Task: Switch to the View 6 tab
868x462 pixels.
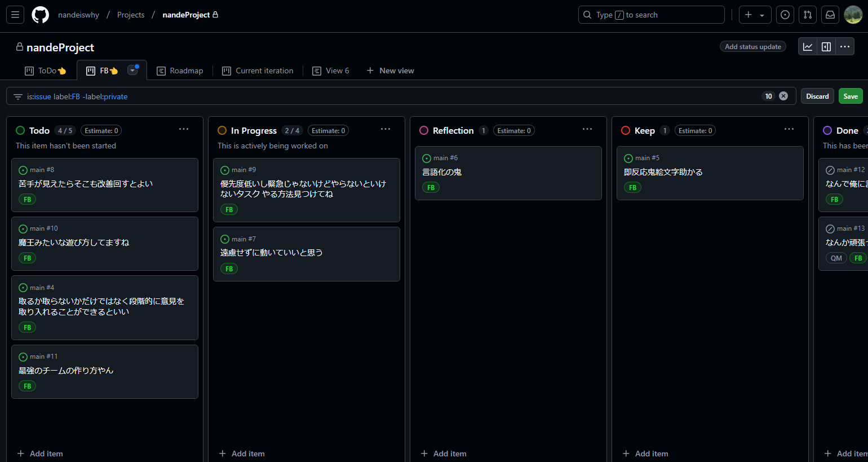Action: 331,71
